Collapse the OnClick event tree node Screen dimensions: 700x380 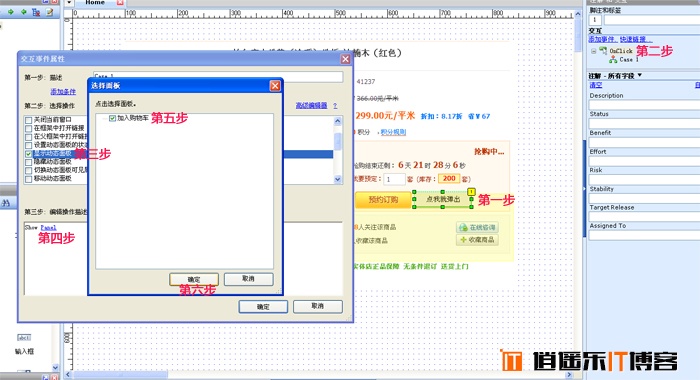(x=593, y=51)
